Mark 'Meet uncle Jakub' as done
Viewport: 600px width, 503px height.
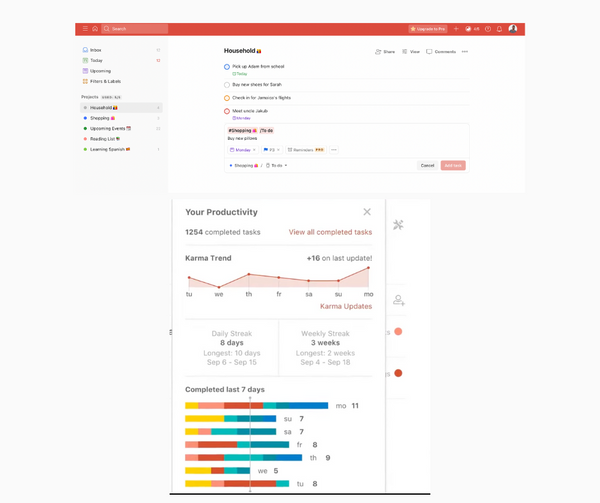(227, 112)
